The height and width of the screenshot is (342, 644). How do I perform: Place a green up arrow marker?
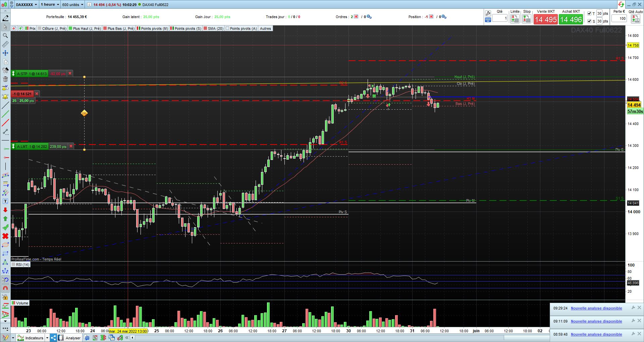tap(5, 219)
